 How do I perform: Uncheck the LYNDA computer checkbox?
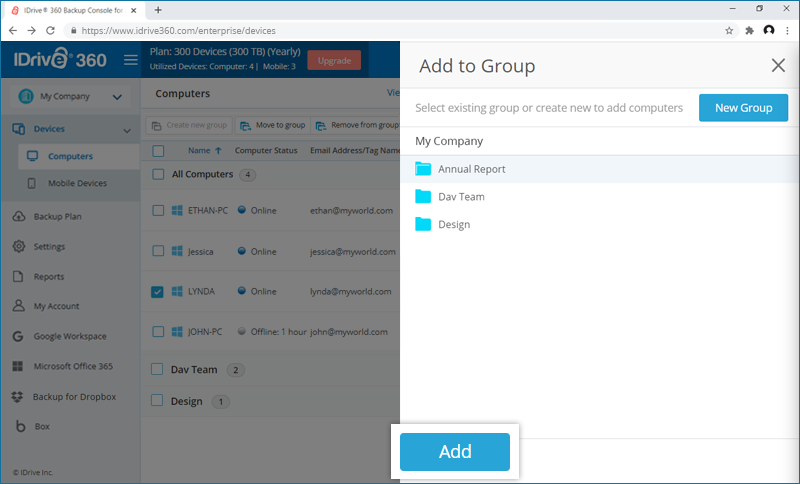(x=158, y=292)
